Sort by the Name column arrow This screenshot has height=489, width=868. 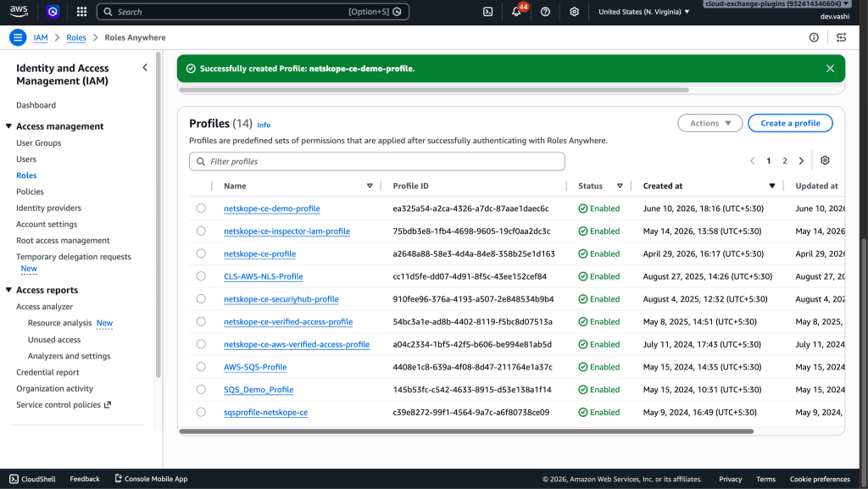click(370, 186)
